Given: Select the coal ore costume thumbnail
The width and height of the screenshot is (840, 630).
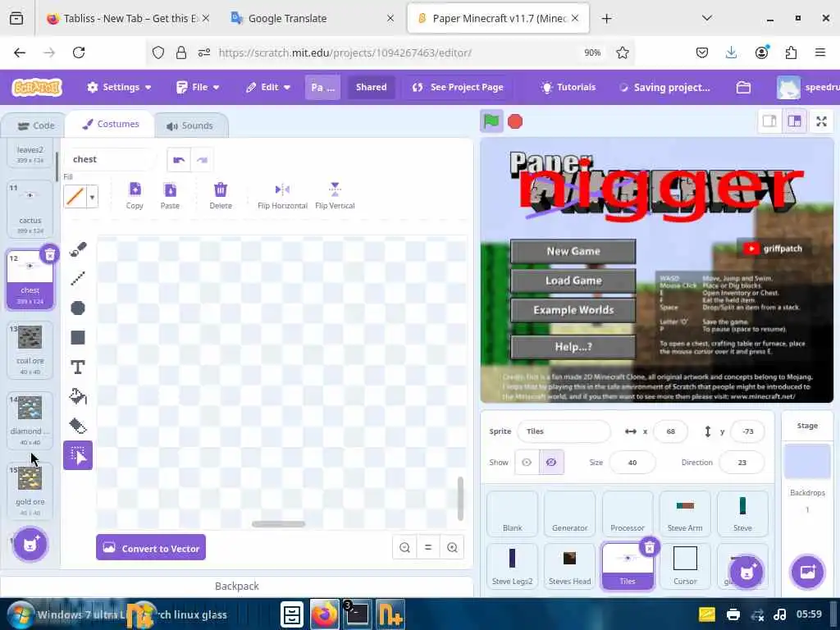Looking at the screenshot, I should pos(30,349).
